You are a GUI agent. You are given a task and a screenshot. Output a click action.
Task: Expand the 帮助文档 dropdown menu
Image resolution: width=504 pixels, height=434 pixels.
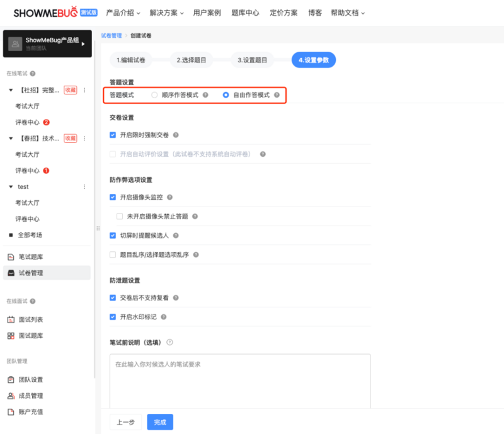click(348, 13)
